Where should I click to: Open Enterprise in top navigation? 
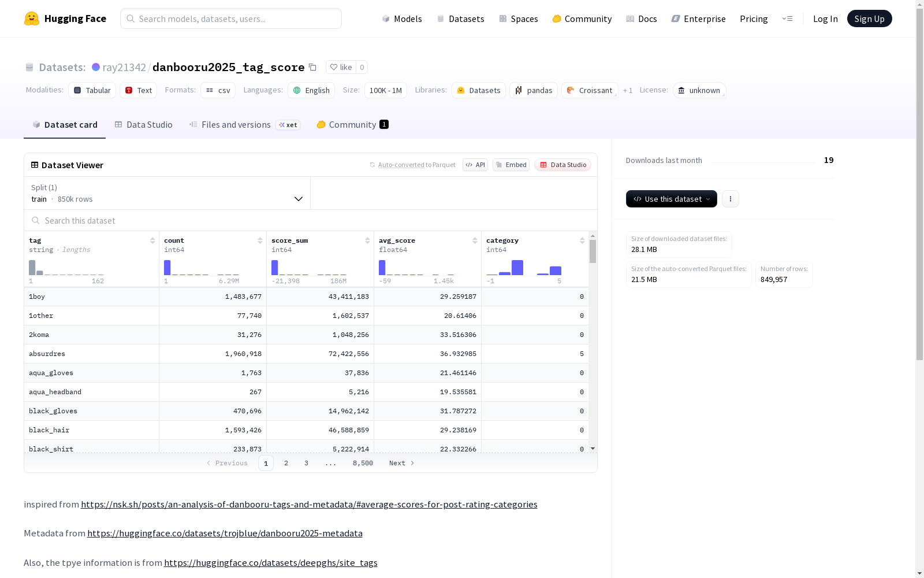tap(698, 18)
